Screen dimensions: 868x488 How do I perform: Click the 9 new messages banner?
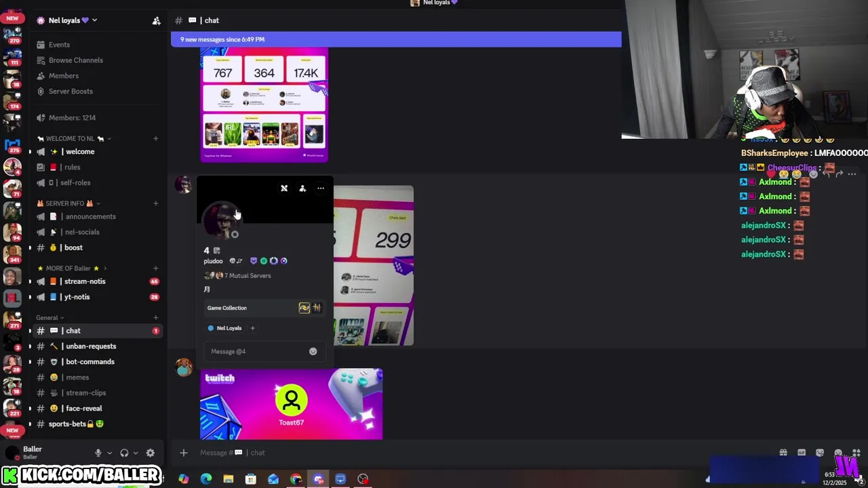tap(396, 39)
